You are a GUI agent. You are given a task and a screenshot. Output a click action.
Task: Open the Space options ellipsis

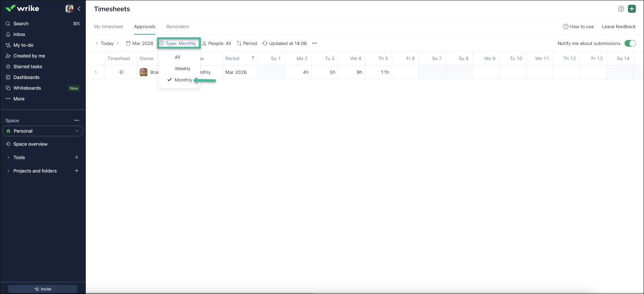pos(77,120)
